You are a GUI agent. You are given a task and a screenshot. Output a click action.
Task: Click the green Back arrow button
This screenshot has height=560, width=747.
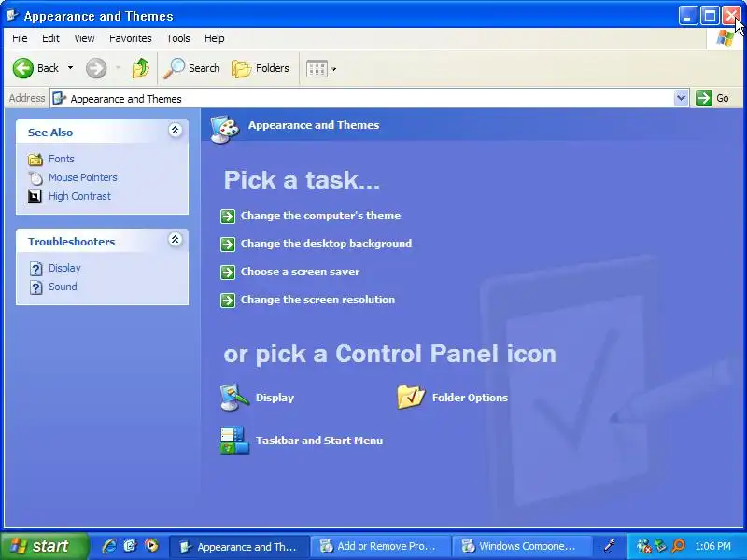(x=22, y=68)
